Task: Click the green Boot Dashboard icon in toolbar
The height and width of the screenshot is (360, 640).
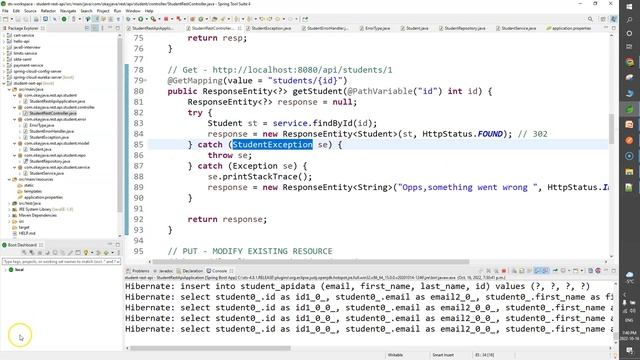Action: coord(64,19)
